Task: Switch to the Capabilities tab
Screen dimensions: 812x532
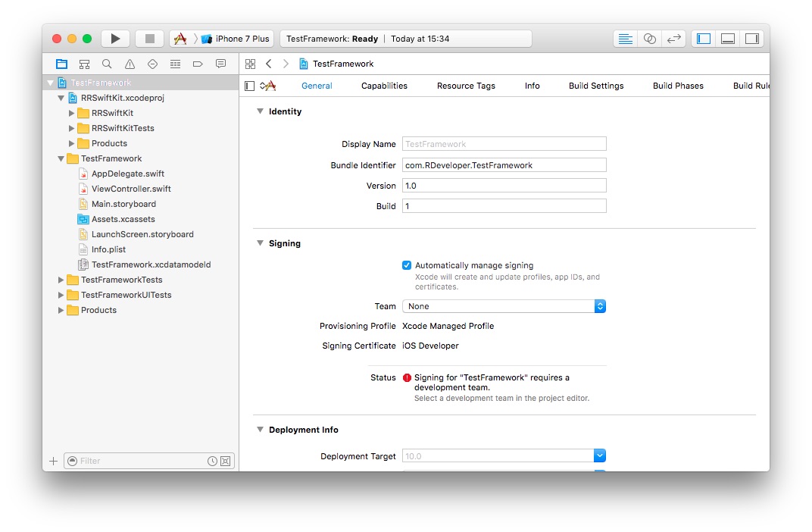Action: click(384, 86)
